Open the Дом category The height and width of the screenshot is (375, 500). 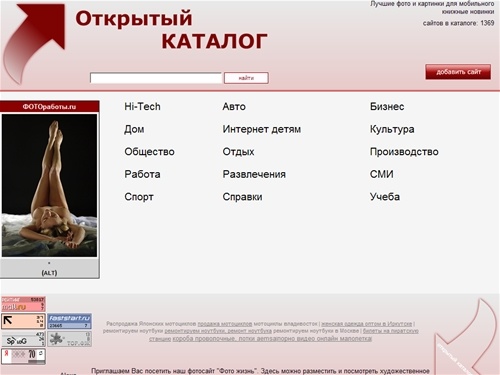click(134, 129)
